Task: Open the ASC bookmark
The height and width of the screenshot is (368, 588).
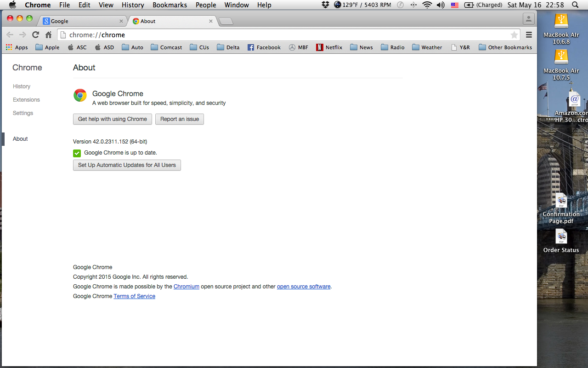Action: (x=77, y=47)
